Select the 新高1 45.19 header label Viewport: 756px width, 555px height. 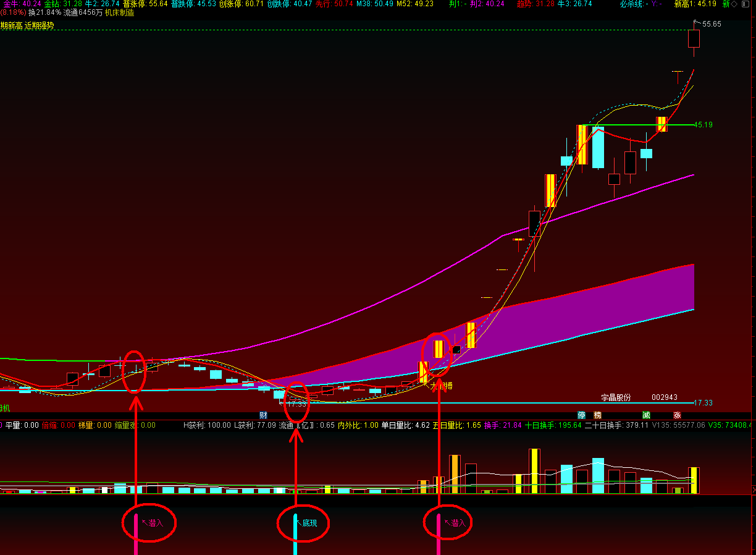pyautogui.click(x=695, y=4)
